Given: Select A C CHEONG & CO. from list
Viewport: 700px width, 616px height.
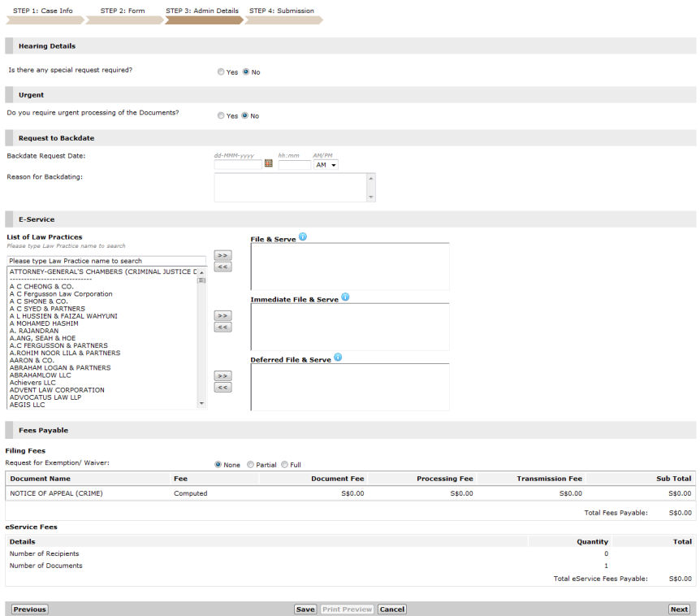Looking at the screenshot, I should (41, 286).
